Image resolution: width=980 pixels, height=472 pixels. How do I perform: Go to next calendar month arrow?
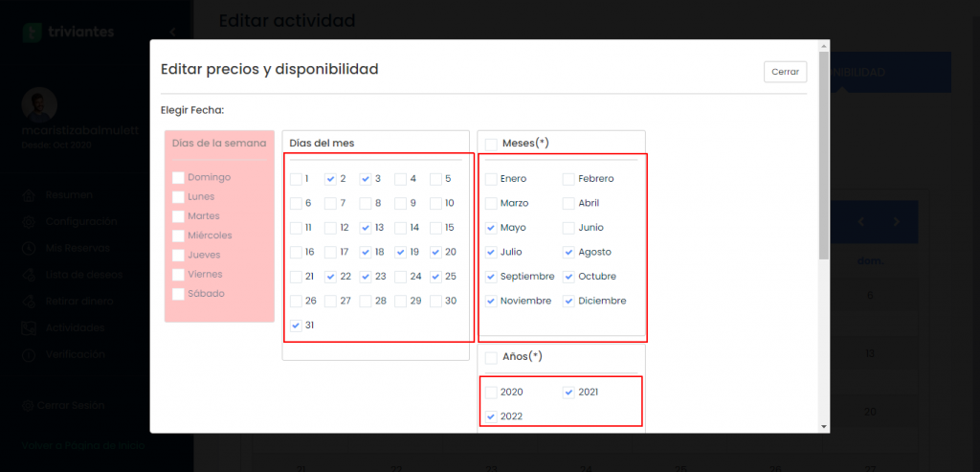(x=896, y=221)
